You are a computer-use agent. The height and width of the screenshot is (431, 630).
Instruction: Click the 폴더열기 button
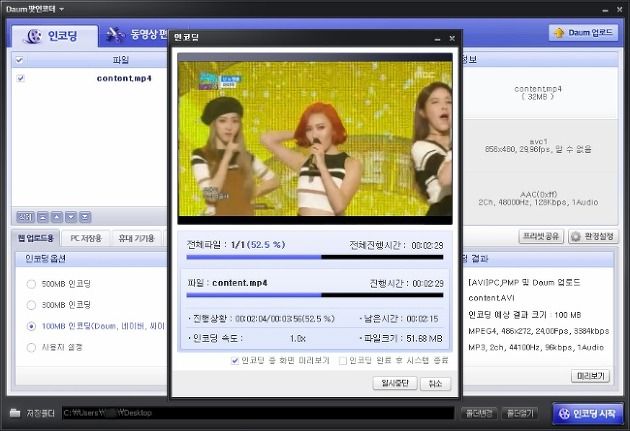click(x=520, y=413)
